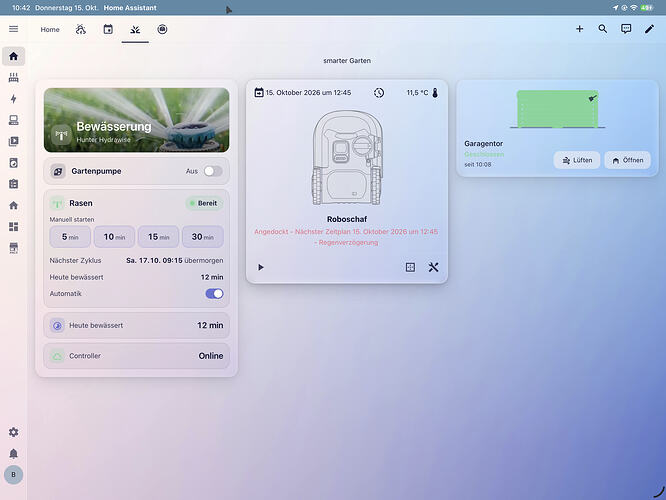Image resolution: width=666 pixels, height=500 pixels.
Task: Open the Home dashboard tab
Action: (50, 29)
